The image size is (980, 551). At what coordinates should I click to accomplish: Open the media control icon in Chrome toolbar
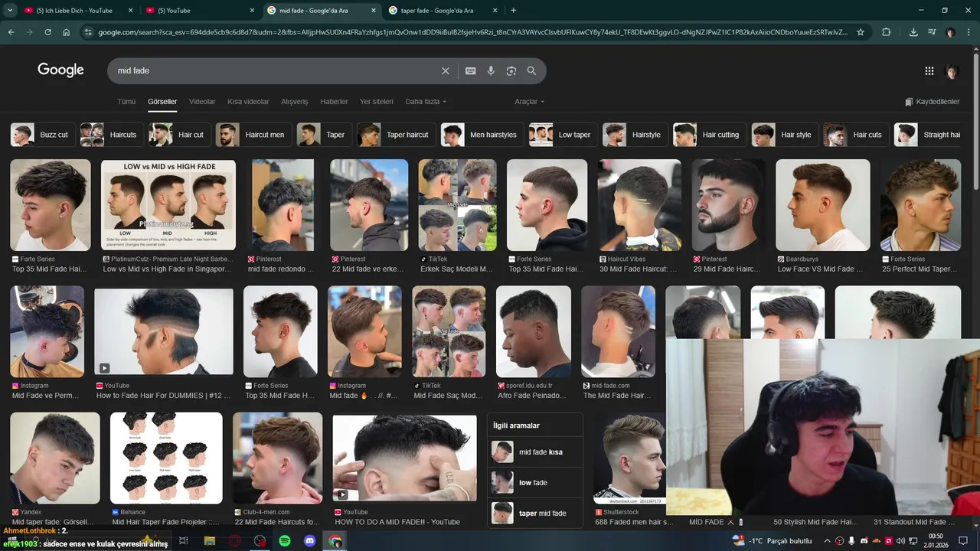pos(932,32)
